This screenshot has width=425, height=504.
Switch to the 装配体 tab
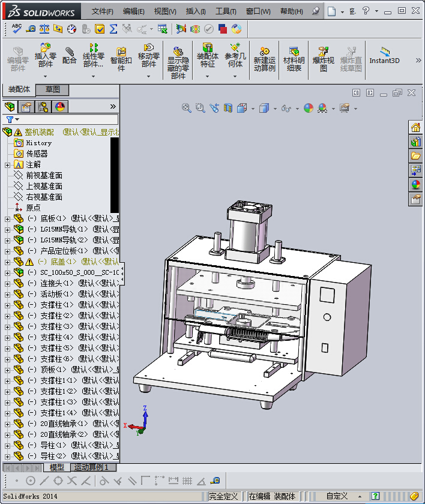point(19,89)
